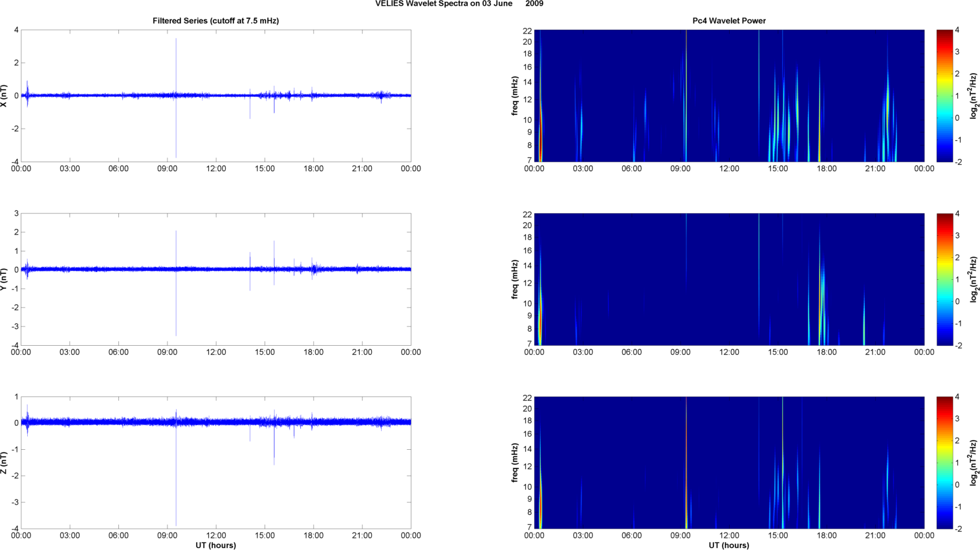Click the VELIES Wavelet Spectra main title
The image size is (980, 550).
coord(459,4)
